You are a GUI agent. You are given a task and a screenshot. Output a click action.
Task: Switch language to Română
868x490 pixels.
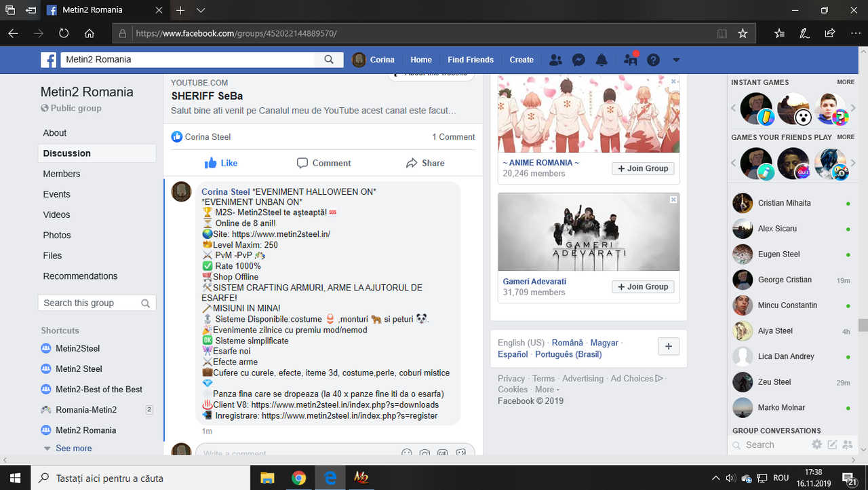pyautogui.click(x=567, y=343)
